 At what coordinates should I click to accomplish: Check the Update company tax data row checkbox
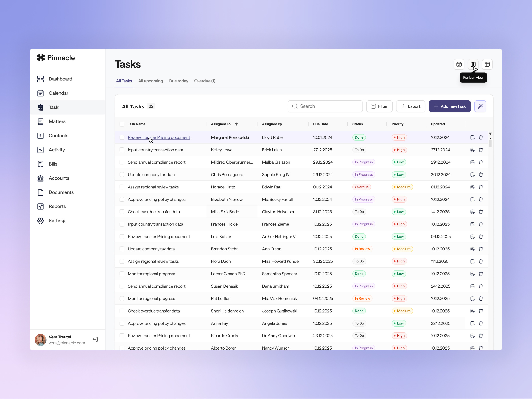[x=122, y=174]
